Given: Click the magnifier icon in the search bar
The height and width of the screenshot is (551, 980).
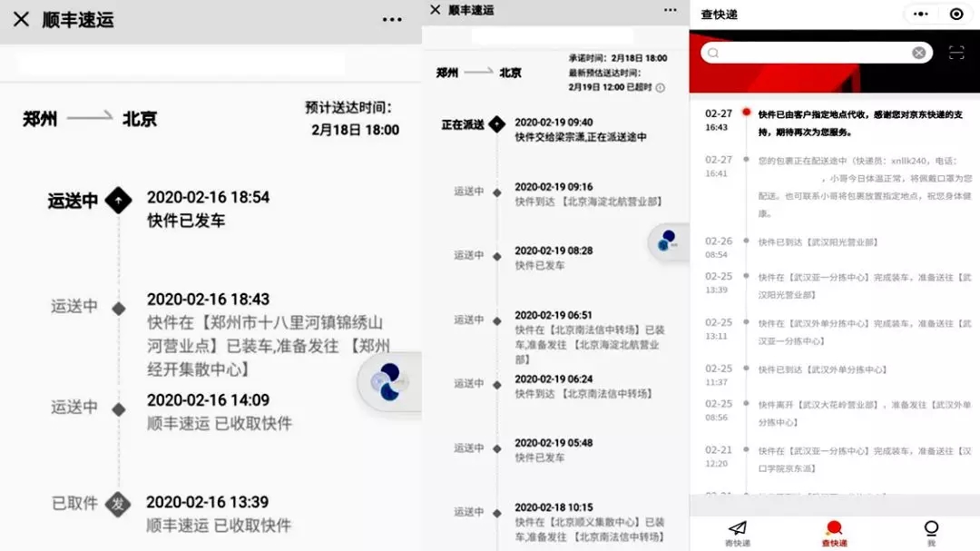Looking at the screenshot, I should pyautogui.click(x=713, y=54).
